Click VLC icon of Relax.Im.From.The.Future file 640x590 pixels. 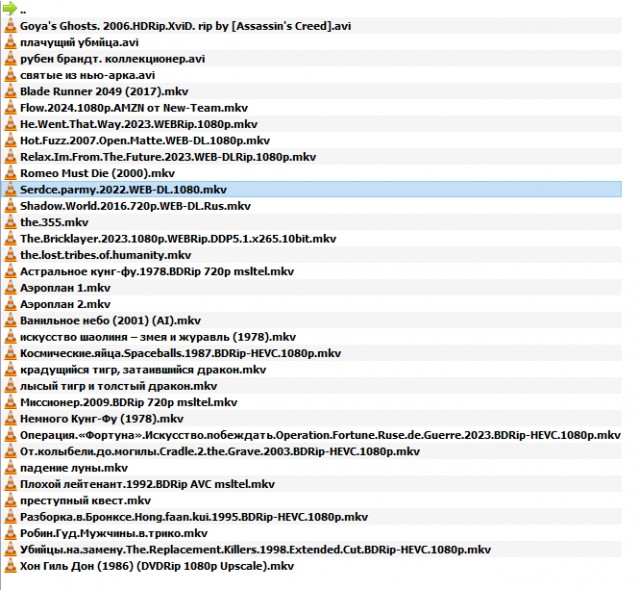click(10, 157)
